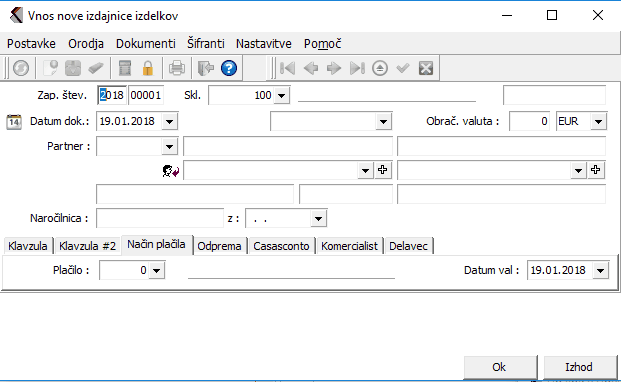Switch to the Komercialist tab
The height and width of the screenshot is (382, 621).
click(349, 246)
